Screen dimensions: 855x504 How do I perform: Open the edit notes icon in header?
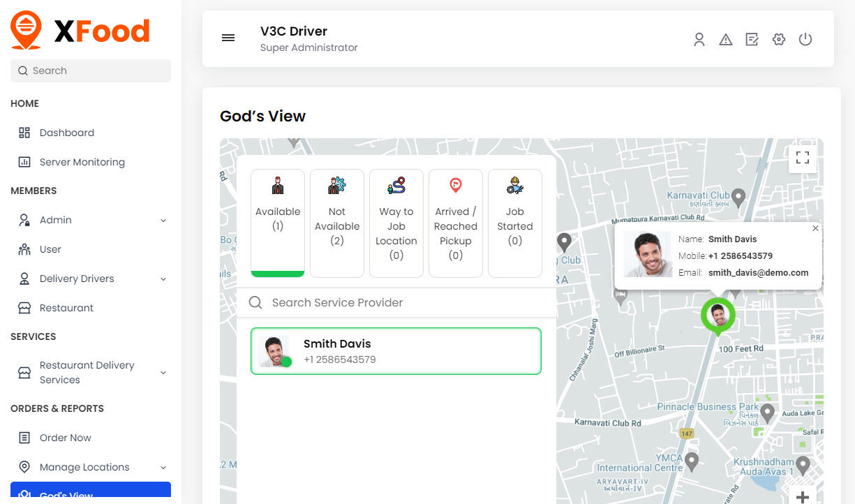(x=752, y=40)
